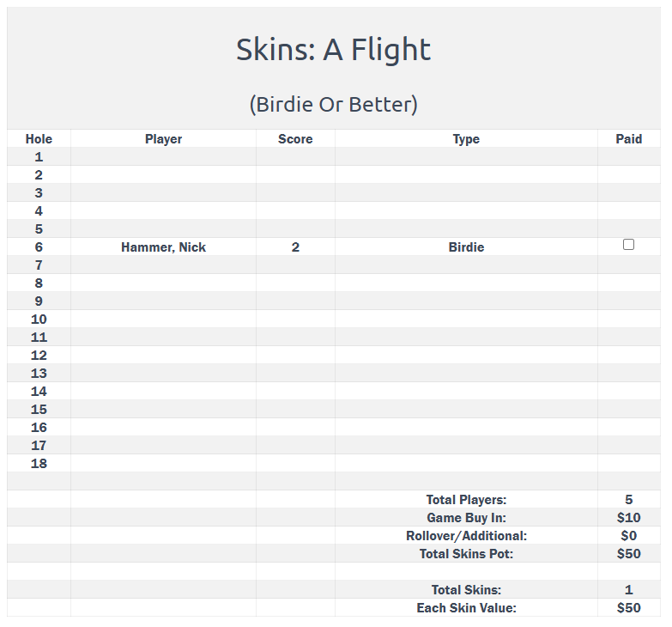Click the Birdie Or Better subtitle
672x627 pixels.
pyautogui.click(x=333, y=105)
